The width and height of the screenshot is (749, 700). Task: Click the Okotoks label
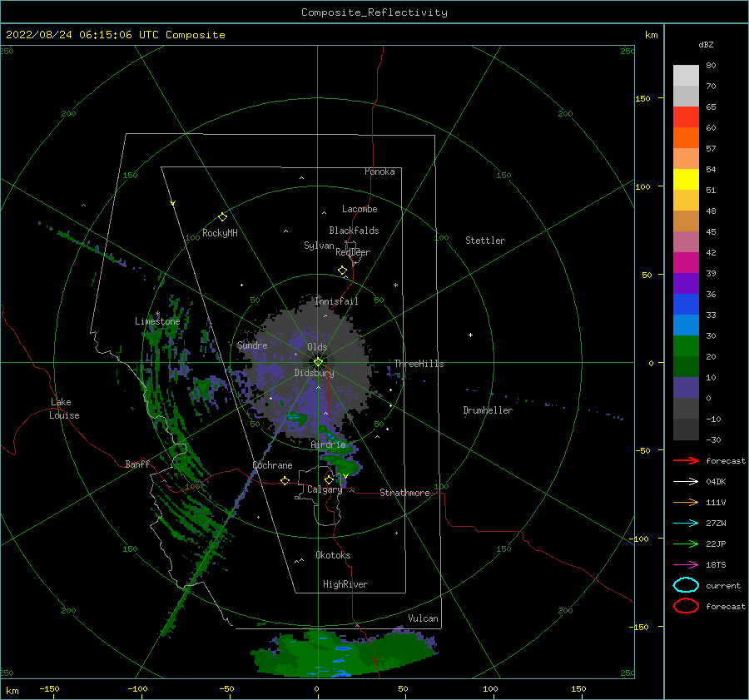[333, 555]
